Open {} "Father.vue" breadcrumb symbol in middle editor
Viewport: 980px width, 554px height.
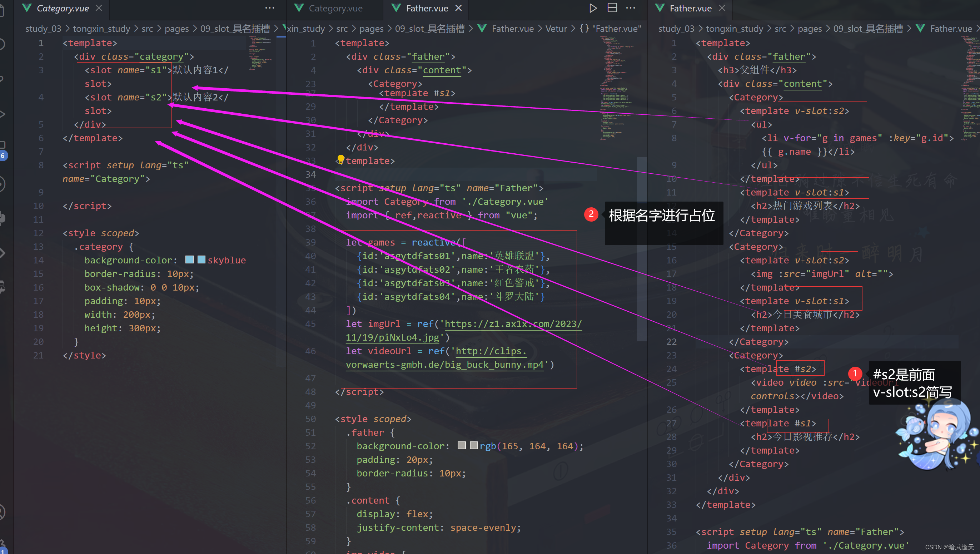[610, 29]
